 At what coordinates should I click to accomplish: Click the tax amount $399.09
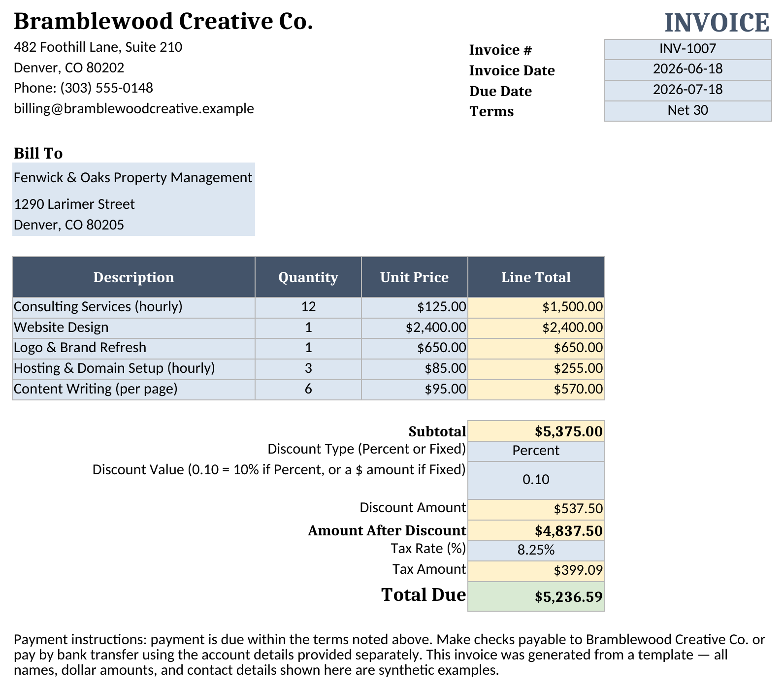[x=536, y=571]
